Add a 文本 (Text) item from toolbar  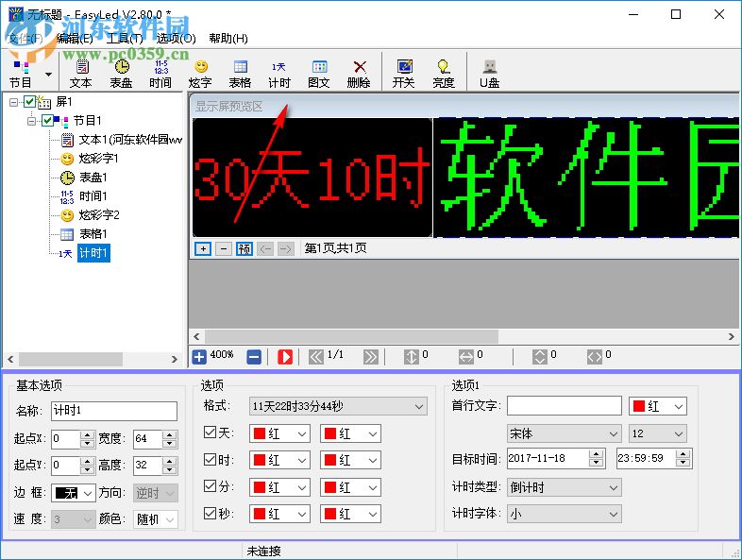click(81, 74)
